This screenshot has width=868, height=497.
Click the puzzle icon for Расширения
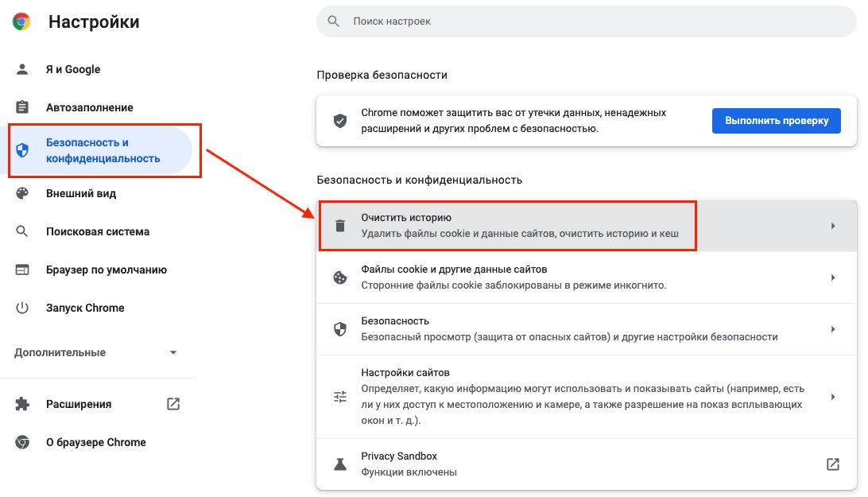click(22, 404)
